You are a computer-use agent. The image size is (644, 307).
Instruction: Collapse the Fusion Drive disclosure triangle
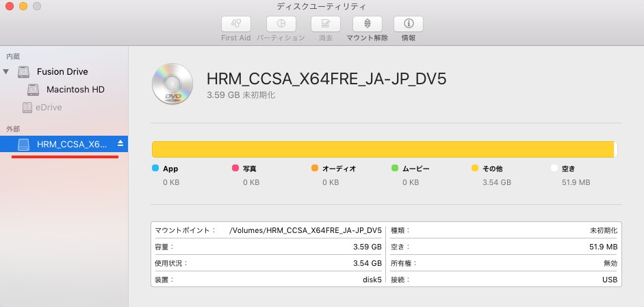[5, 71]
